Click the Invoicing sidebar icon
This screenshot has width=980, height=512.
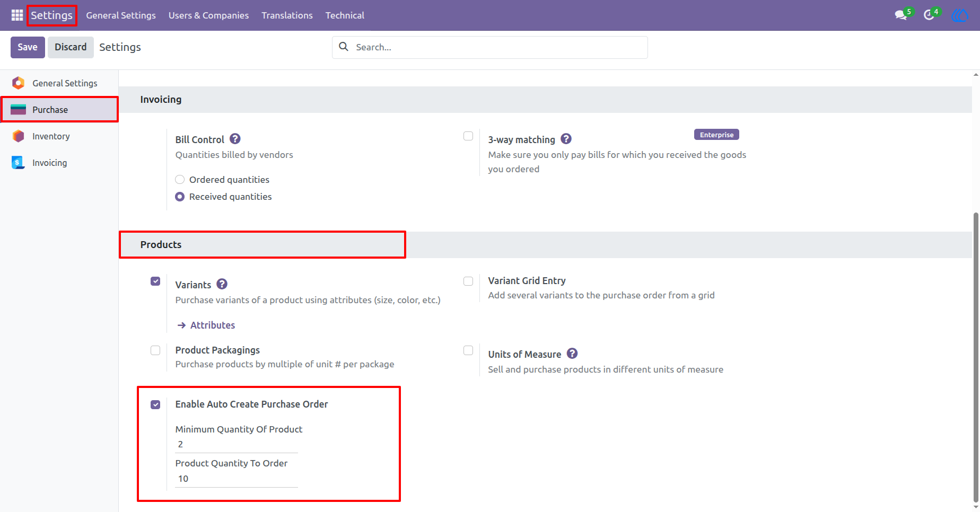pos(19,162)
